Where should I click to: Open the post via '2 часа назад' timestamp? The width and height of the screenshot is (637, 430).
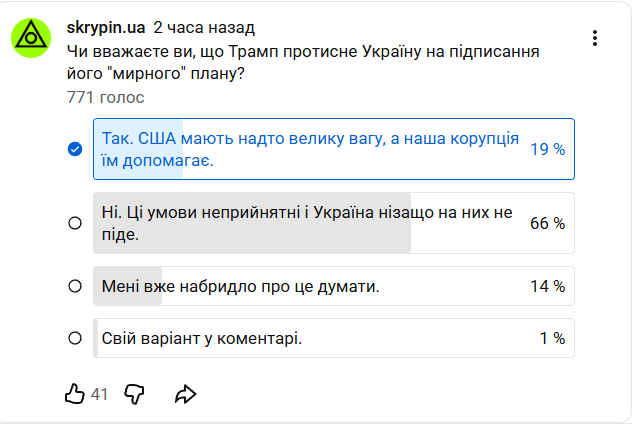tap(204, 27)
